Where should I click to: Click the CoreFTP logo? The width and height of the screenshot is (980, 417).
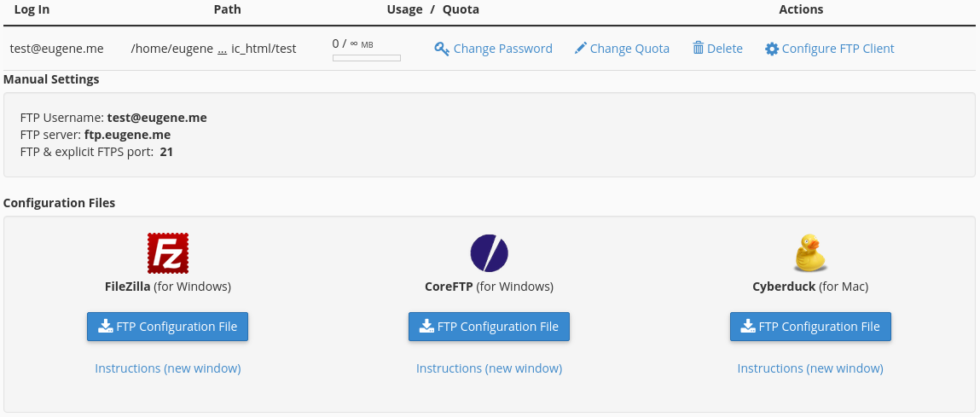[490, 253]
